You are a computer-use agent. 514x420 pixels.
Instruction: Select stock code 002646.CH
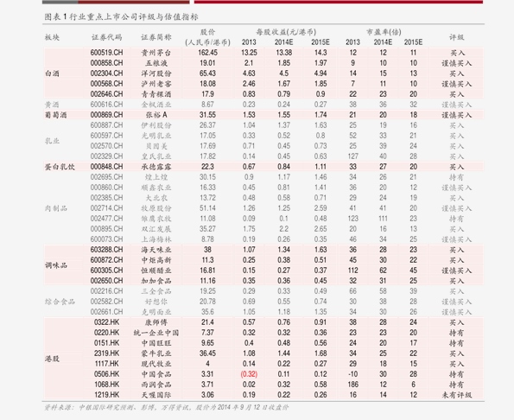click(106, 94)
